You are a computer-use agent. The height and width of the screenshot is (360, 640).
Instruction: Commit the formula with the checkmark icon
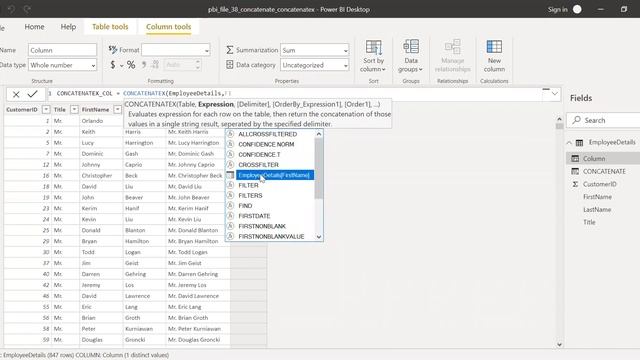point(32,94)
